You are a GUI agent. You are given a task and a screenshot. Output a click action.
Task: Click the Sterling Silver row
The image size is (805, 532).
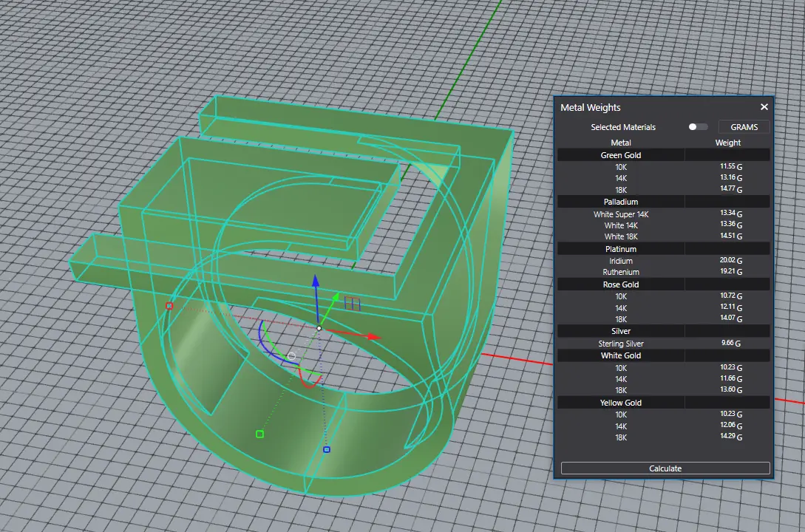point(621,344)
